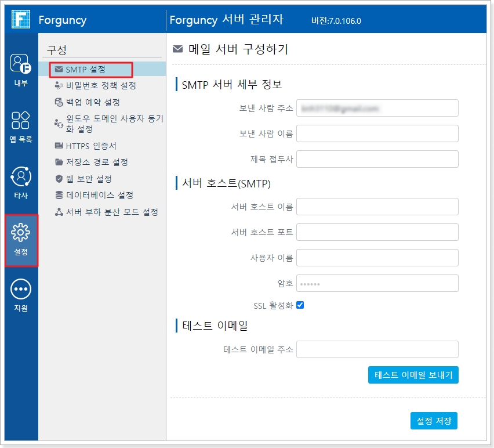The width and height of the screenshot is (494, 448).
Task: Open 웹 보안 설정 page
Action: [89, 179]
